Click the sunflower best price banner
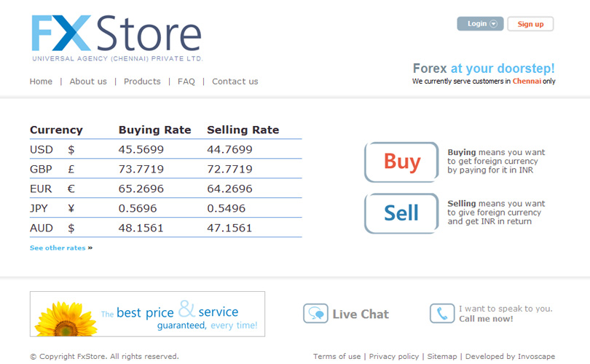This screenshot has width=590, height=364. [147, 314]
